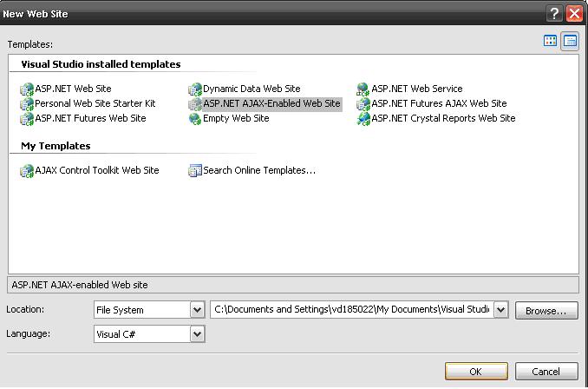Select the Personal Web Site Starter Kit label

[x=95, y=103]
